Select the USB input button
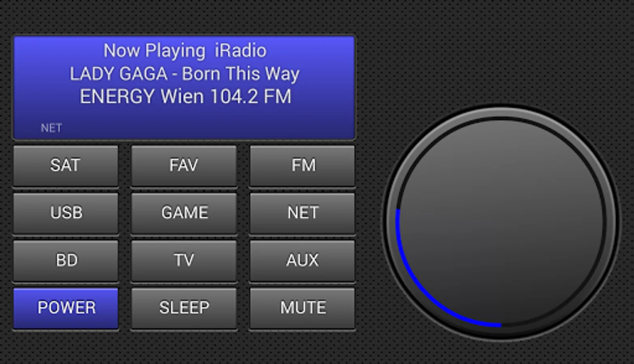634x364 pixels. coord(66,213)
